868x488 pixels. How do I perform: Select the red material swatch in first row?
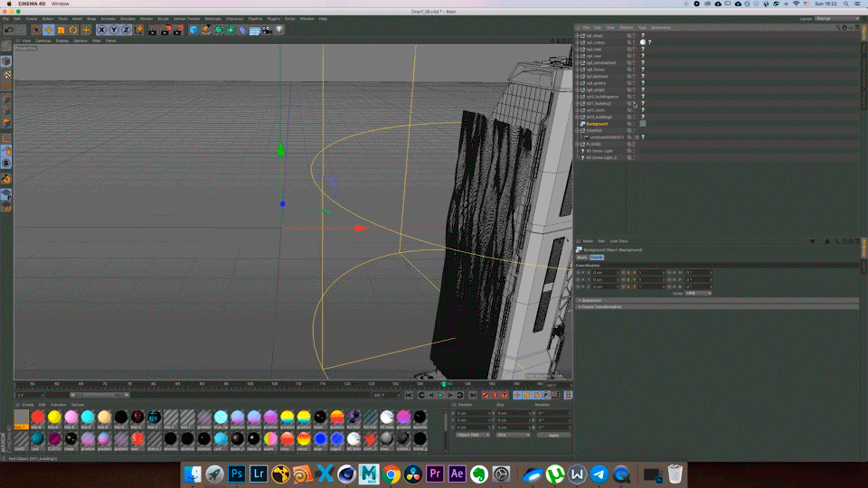point(38,417)
